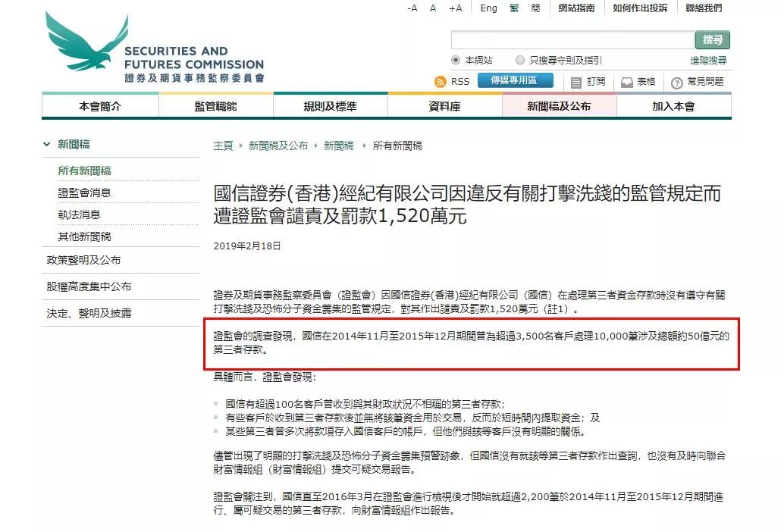Click the blue 傳媒專用區 button
The height and width of the screenshot is (532, 784).
515,80
